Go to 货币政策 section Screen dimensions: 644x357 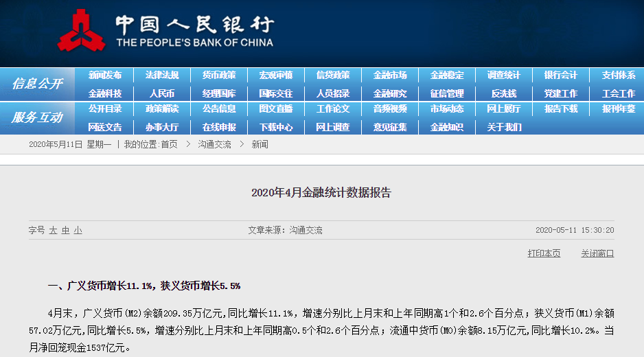219,76
